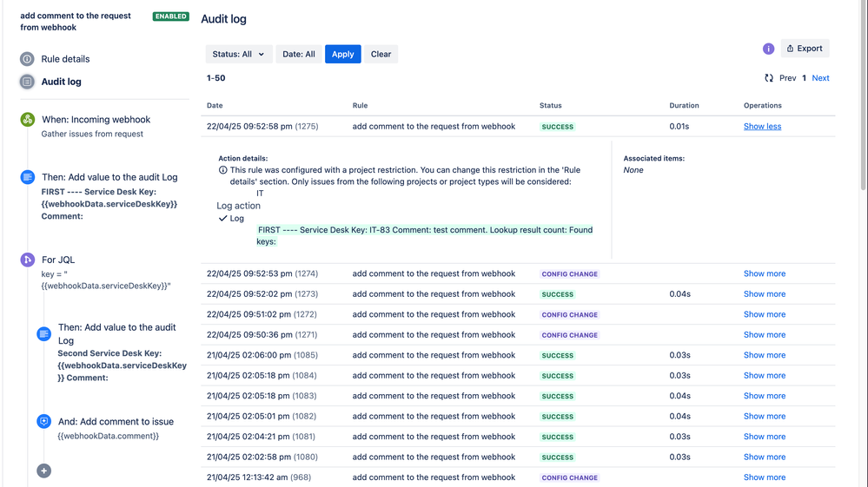The height and width of the screenshot is (487, 868).
Task: Open the Rule details icon
Action: pos(27,58)
